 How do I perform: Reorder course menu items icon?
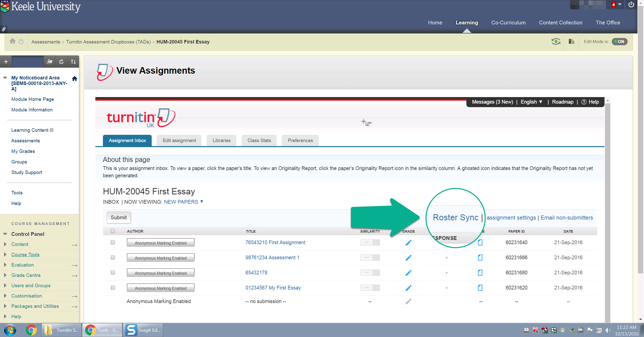coord(73,62)
